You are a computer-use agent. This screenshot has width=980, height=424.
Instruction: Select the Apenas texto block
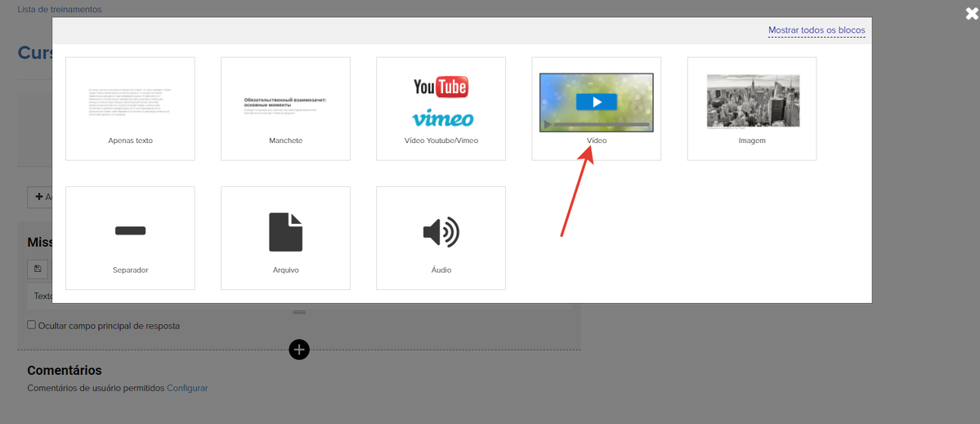[x=130, y=108]
